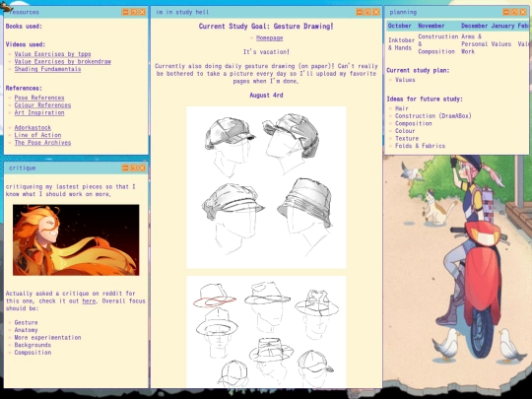Click Composition in Ideas for future study
The image size is (532, 399).
[x=413, y=123]
